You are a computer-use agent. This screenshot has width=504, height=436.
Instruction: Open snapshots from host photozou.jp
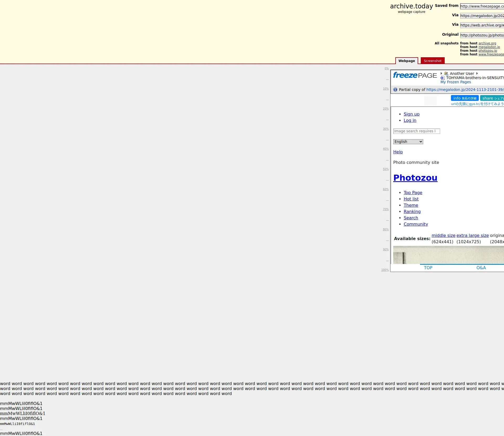(x=488, y=51)
